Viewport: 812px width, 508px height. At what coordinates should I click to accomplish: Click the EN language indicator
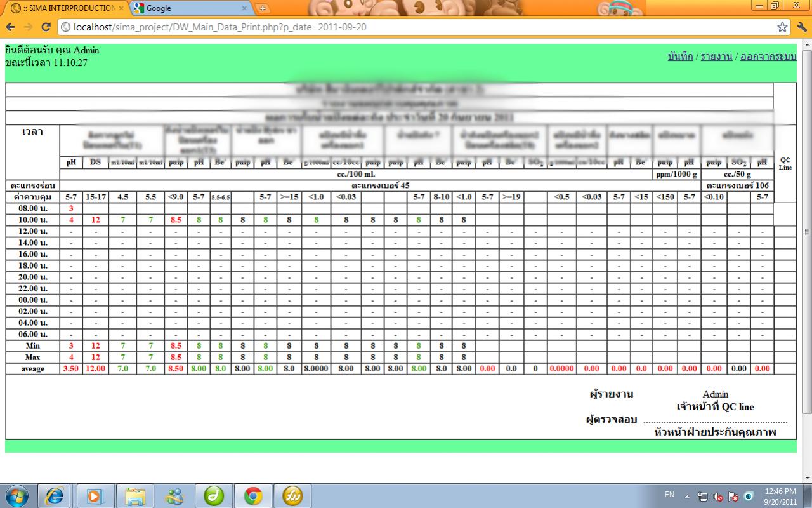coord(669,495)
